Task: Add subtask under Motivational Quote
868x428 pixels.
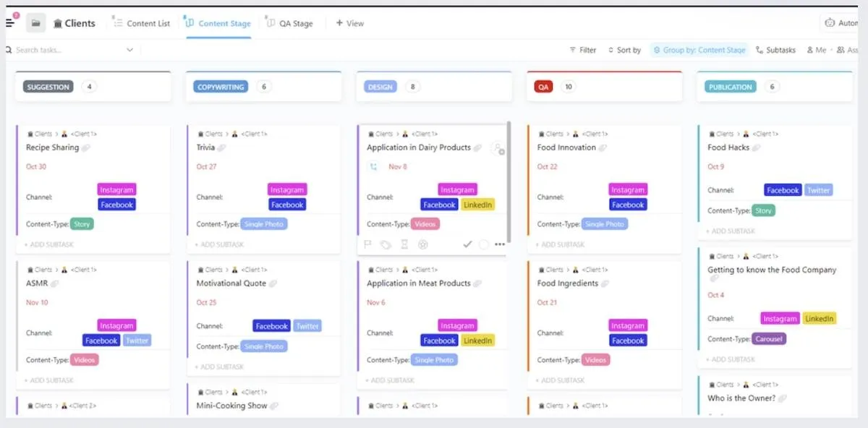Action: [x=219, y=367]
